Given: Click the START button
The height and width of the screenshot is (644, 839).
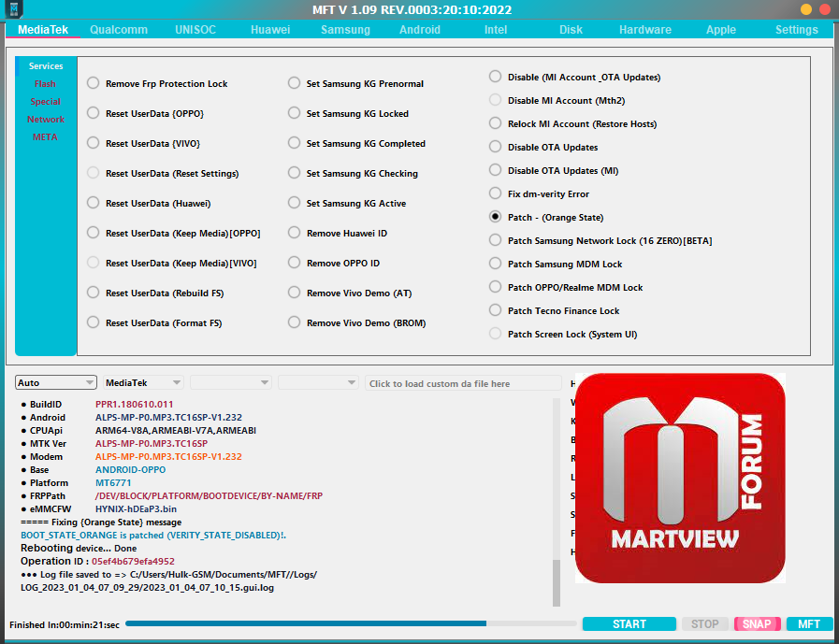Looking at the screenshot, I should (629, 624).
